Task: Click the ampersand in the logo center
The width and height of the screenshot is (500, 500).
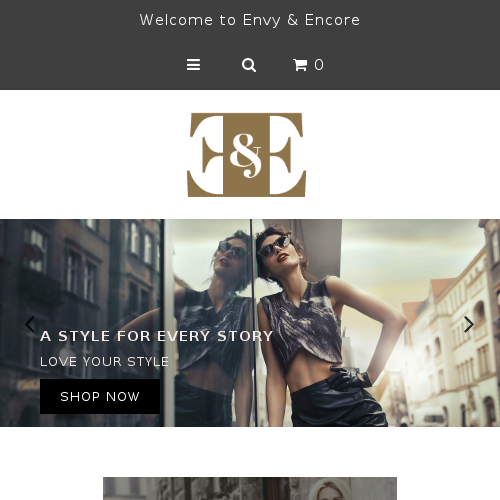Action: [x=246, y=155]
